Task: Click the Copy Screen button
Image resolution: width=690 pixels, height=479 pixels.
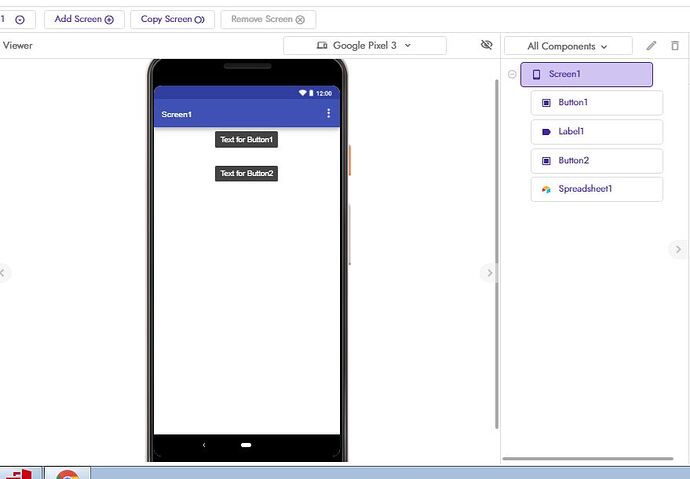Action: tap(172, 19)
